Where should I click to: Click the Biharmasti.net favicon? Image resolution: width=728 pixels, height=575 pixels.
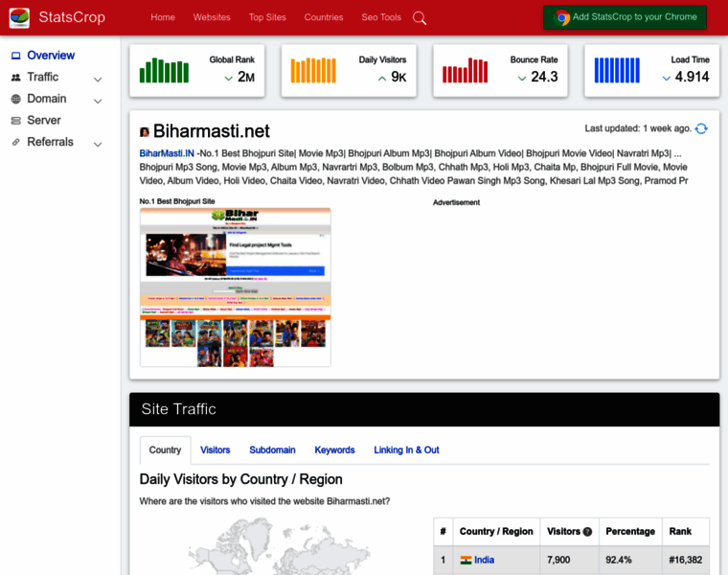click(x=145, y=132)
